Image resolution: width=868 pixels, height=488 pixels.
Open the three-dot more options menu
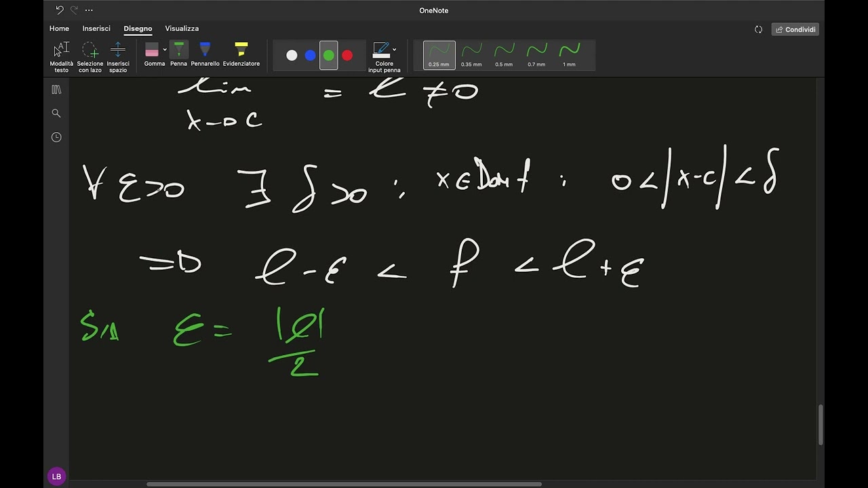[89, 10]
